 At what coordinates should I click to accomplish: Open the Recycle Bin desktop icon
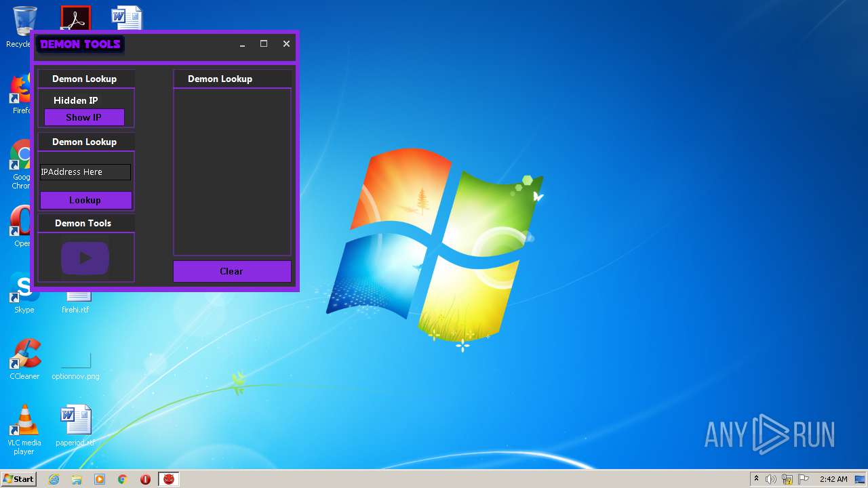(x=22, y=27)
